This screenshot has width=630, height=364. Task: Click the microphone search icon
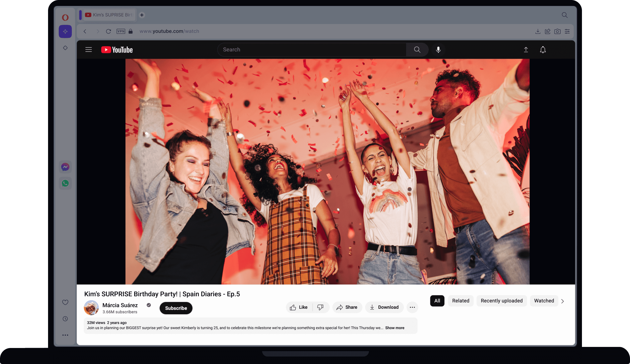[x=439, y=49]
